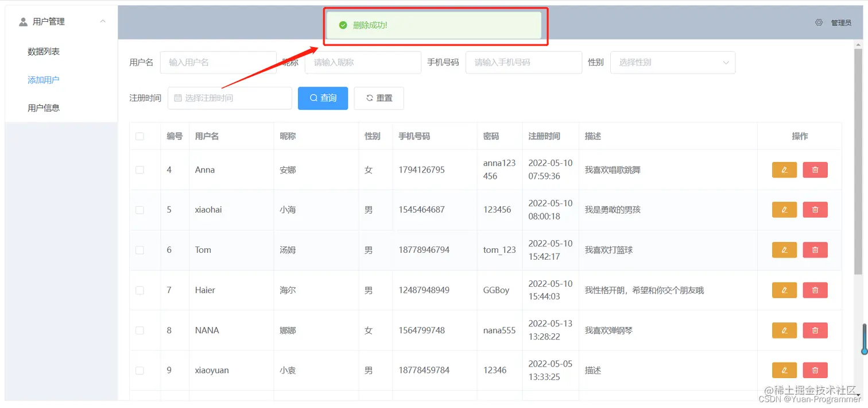Click the 重置 reset button

(x=379, y=98)
